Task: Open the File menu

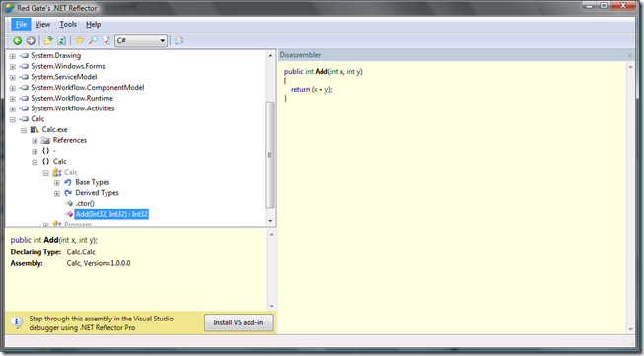Action: point(21,25)
